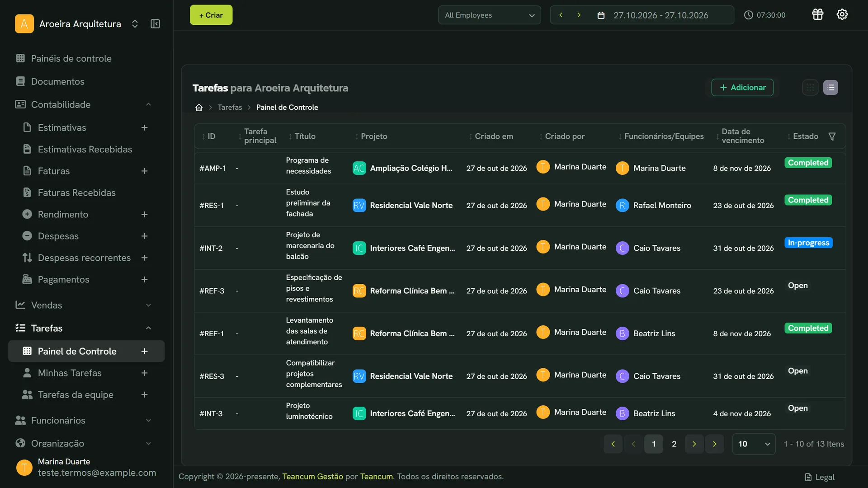Change the items-per-page dropdown showing 10
The image size is (868, 488).
pyautogui.click(x=754, y=444)
